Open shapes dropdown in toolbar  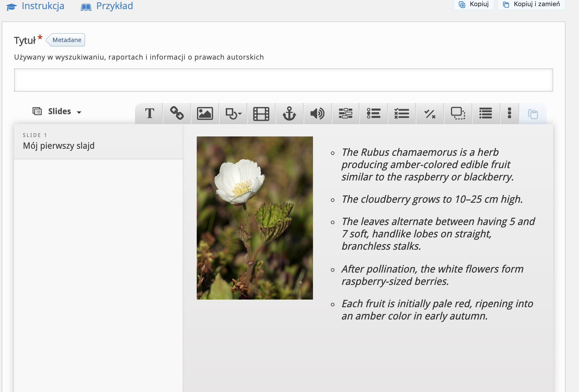[x=233, y=113]
